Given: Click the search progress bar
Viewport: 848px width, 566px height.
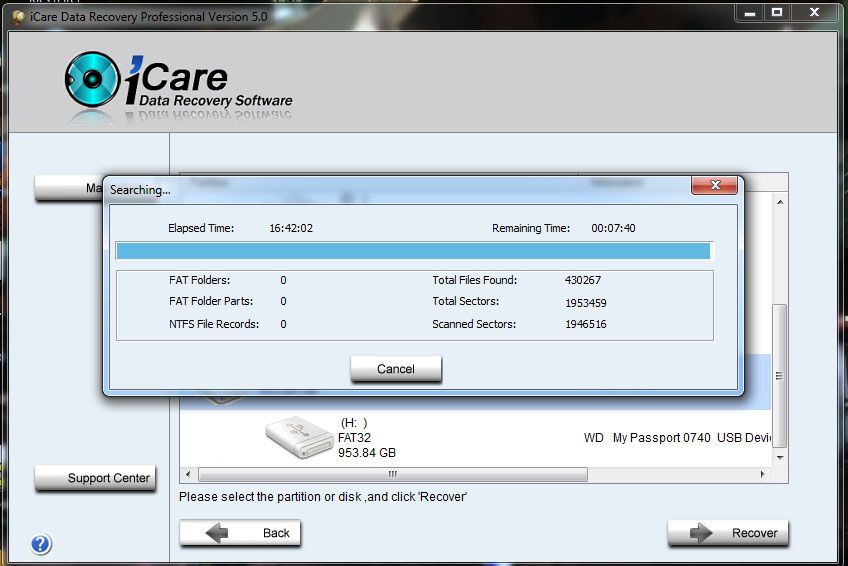Looking at the screenshot, I should point(413,251).
